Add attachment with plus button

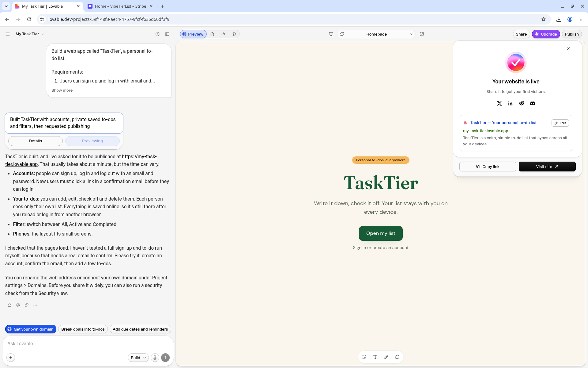click(x=11, y=358)
